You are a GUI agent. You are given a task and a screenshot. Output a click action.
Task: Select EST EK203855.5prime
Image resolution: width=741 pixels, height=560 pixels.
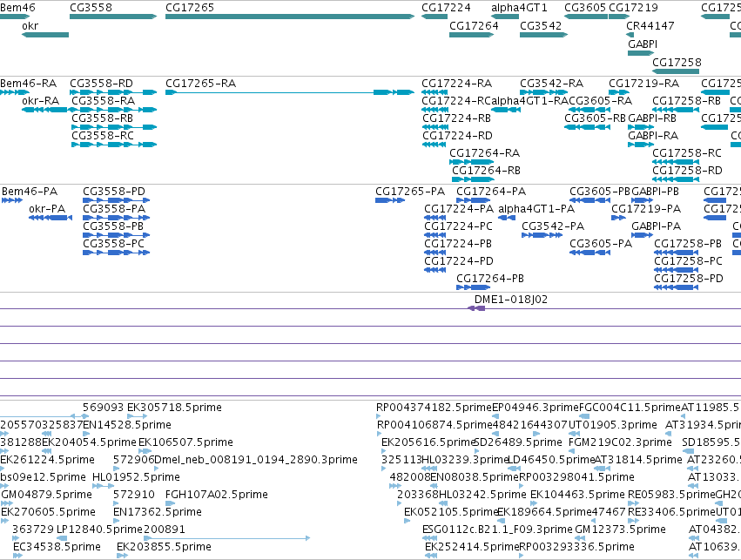pos(164,547)
